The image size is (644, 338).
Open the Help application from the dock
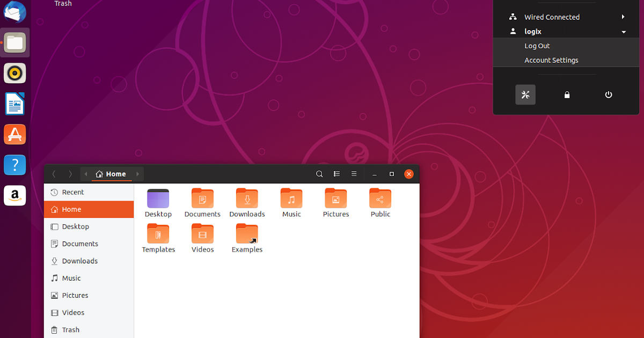click(x=14, y=165)
